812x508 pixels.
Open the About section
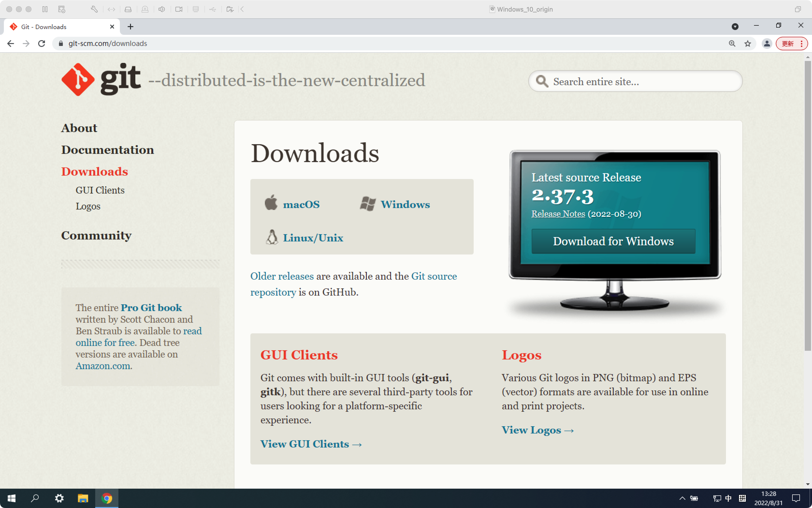pyautogui.click(x=79, y=128)
